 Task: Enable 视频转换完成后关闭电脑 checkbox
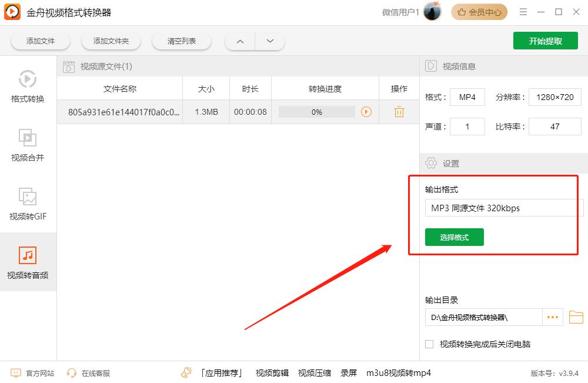click(429, 344)
